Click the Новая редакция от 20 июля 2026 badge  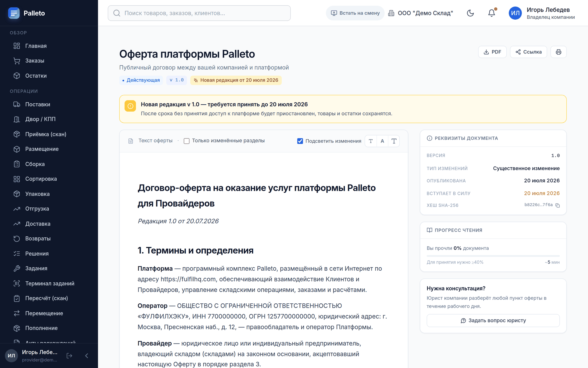click(236, 80)
